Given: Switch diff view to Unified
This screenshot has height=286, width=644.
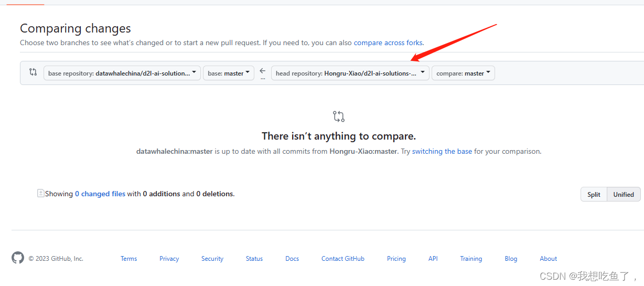Looking at the screenshot, I should [624, 194].
